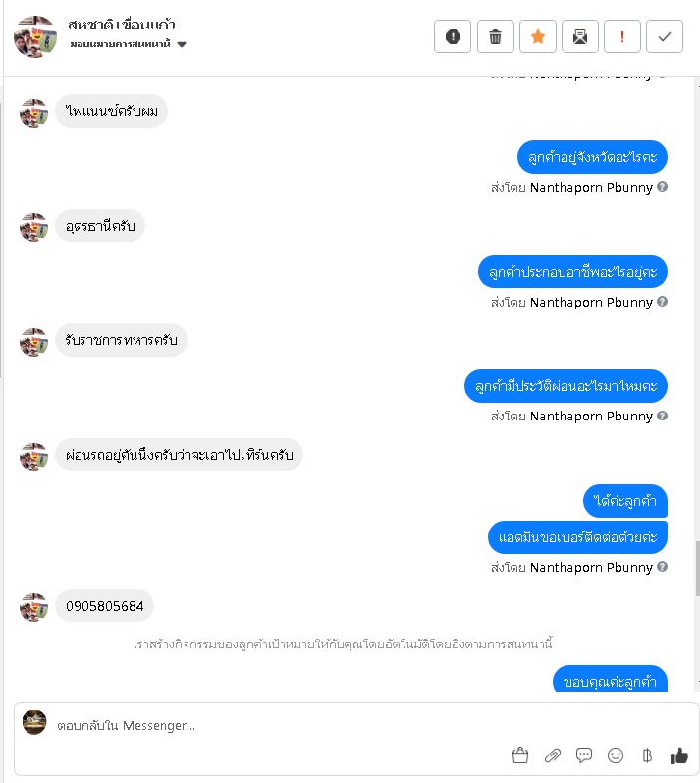Click the chat scrollbar thumb
Screen dimensions: 700x783
pyautogui.click(x=697, y=568)
